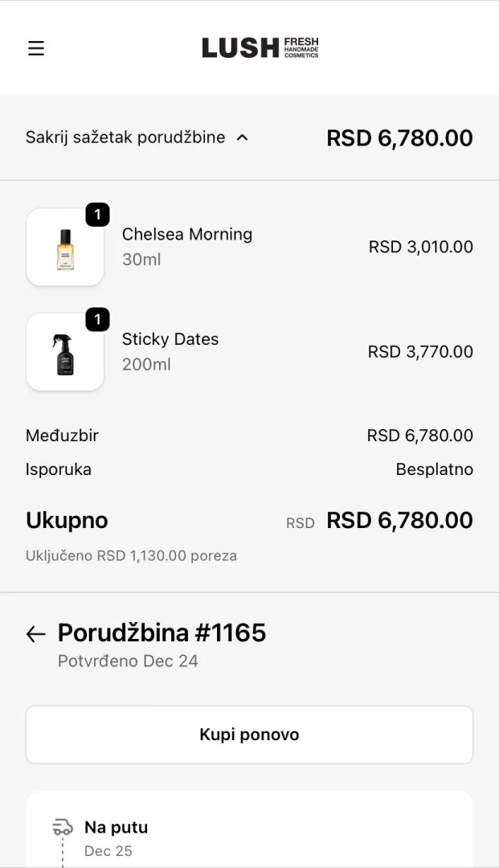Screen dimensions: 499x868
Task: Click the tax note Uključeno RSD 1,130.00 poreza
Action: [x=129, y=555]
